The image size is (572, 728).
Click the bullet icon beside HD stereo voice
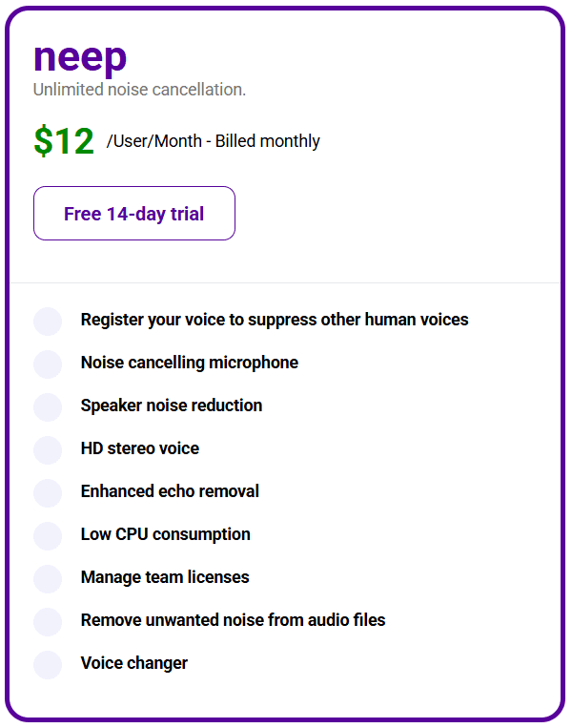[48, 450]
